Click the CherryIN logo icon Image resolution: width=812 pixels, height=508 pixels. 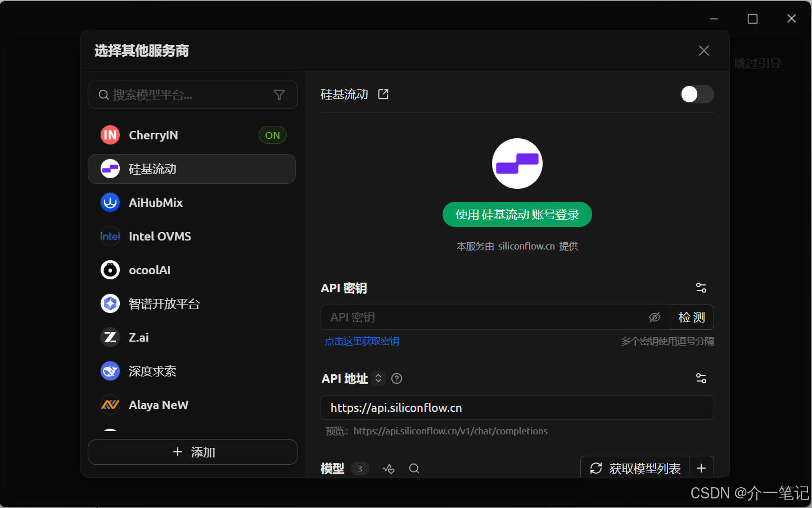coord(110,135)
